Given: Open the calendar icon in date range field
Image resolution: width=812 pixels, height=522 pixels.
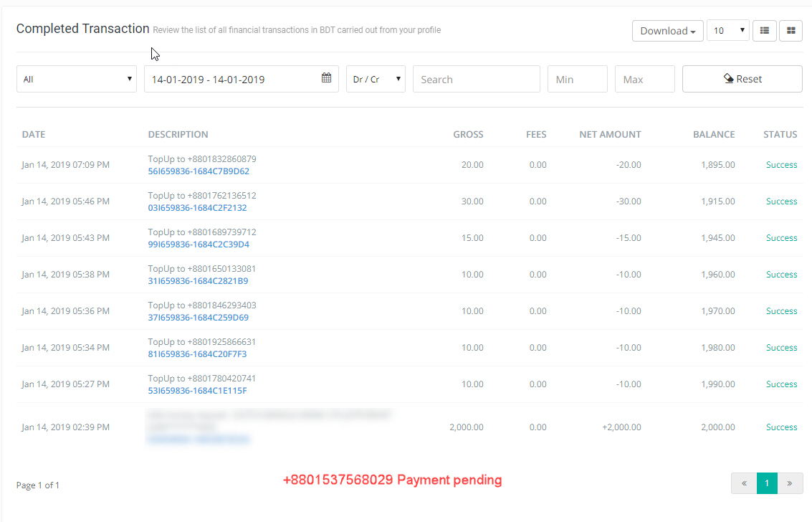Looking at the screenshot, I should click(326, 77).
